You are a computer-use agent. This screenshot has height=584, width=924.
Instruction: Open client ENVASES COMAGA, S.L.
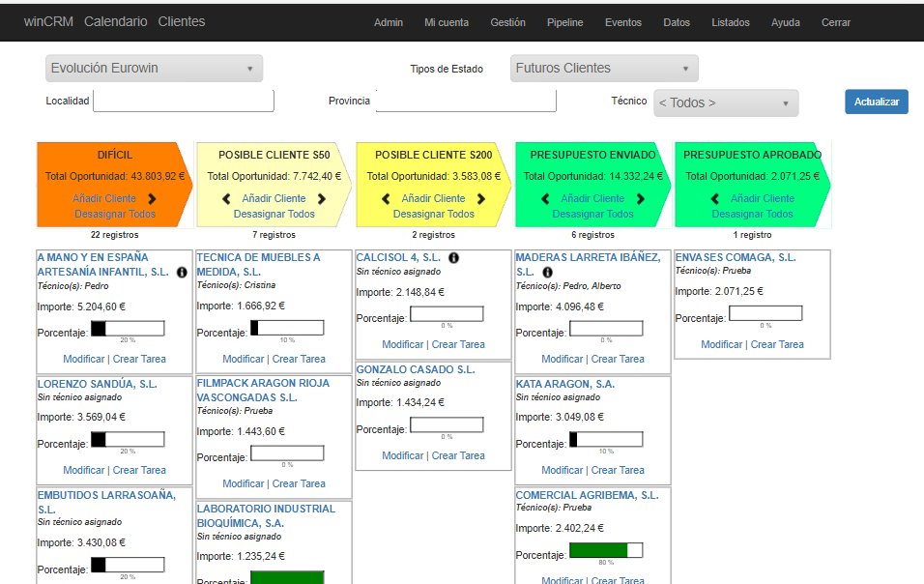(x=736, y=257)
